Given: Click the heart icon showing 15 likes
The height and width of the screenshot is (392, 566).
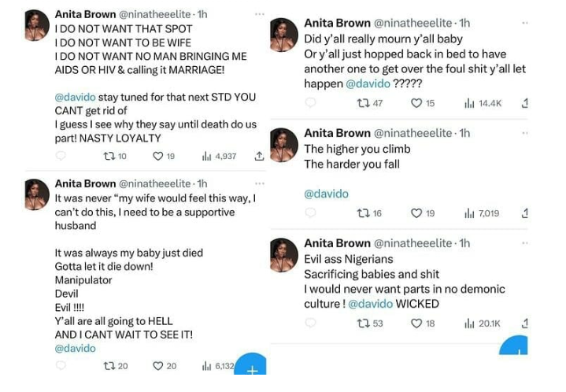Looking at the screenshot, I should point(417,103).
